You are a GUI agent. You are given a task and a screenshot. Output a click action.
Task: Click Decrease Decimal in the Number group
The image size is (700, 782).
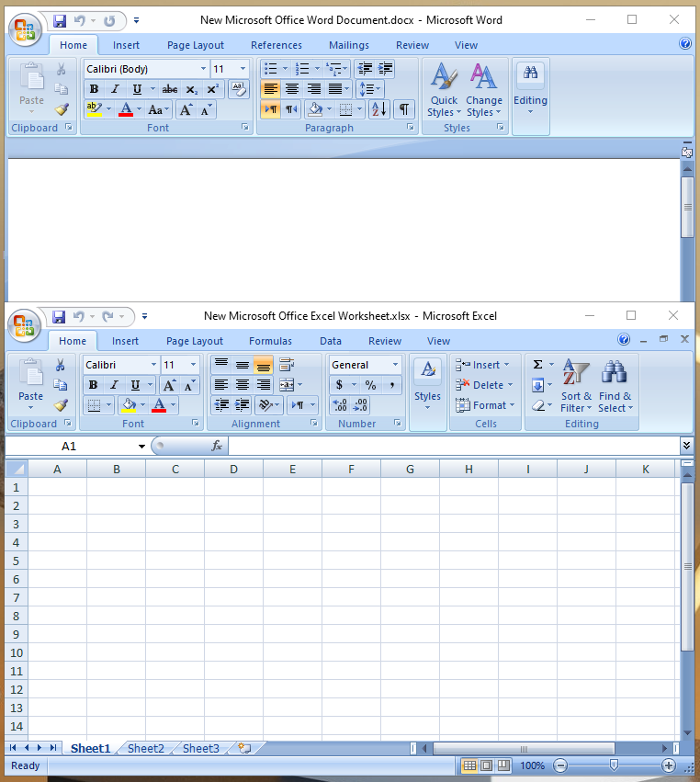(x=360, y=405)
